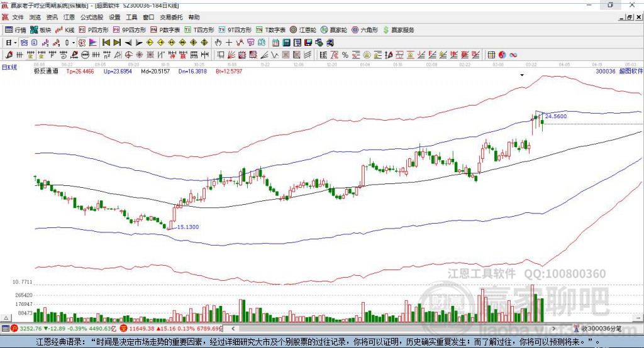The image size is (644, 348).
Task: Click the black right arrow icon
Action: 139,43
